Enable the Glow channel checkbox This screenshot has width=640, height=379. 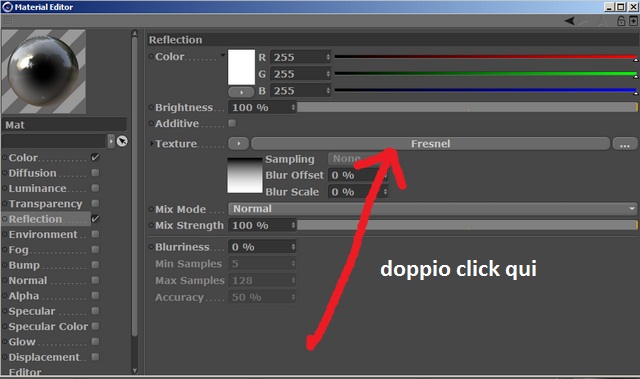95,341
